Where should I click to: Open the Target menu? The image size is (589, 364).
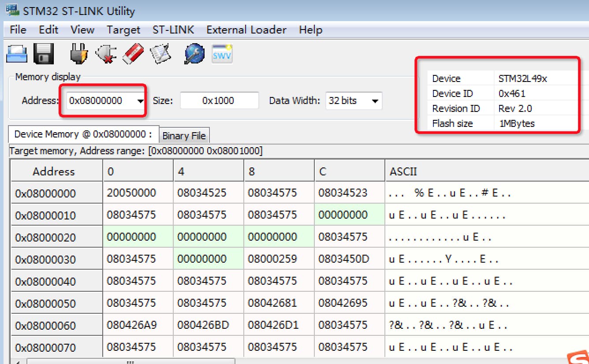tap(123, 30)
